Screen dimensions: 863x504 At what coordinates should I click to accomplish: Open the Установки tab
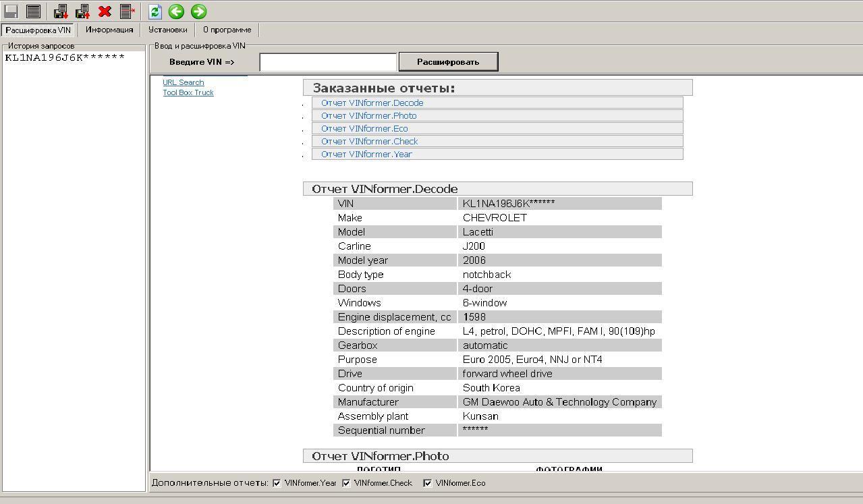click(x=167, y=30)
